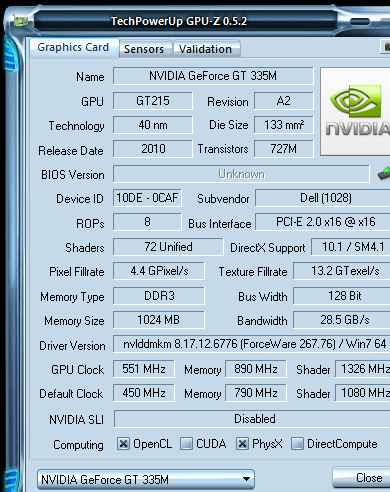Click the GPU Clock 551 MHz field

tap(144, 369)
